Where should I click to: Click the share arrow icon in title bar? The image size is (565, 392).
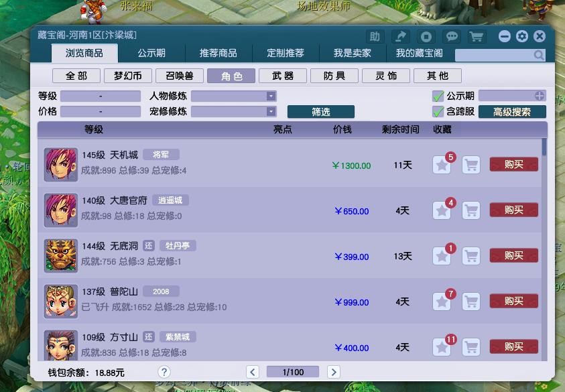(x=400, y=37)
